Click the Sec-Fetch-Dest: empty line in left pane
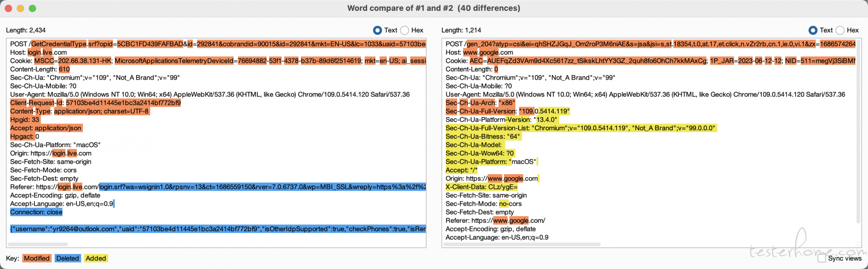Image resolution: width=868 pixels, height=269 pixels. (44, 179)
